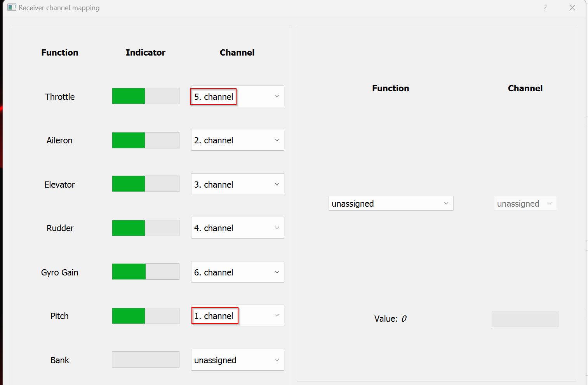Open the Pitch channel dropdown
Viewport: 588px width, 385px height.
click(x=237, y=315)
